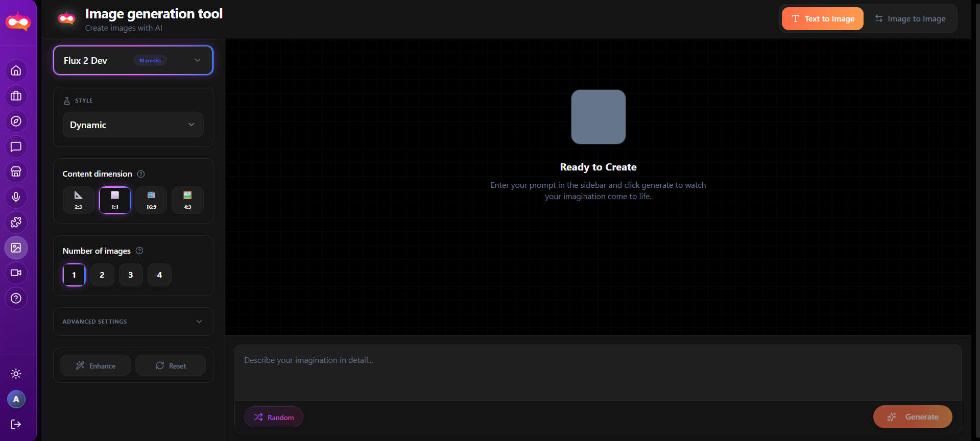Click the Generate button

coord(913,417)
